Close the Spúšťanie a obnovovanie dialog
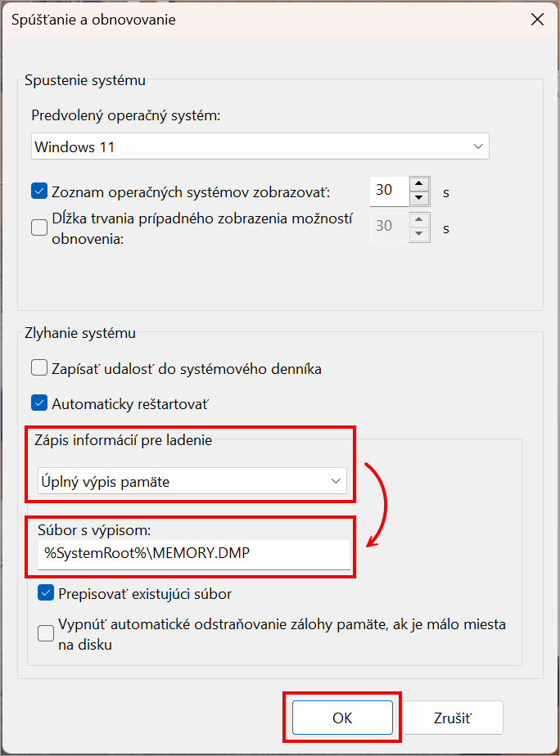The height and width of the screenshot is (756, 560). (537, 20)
